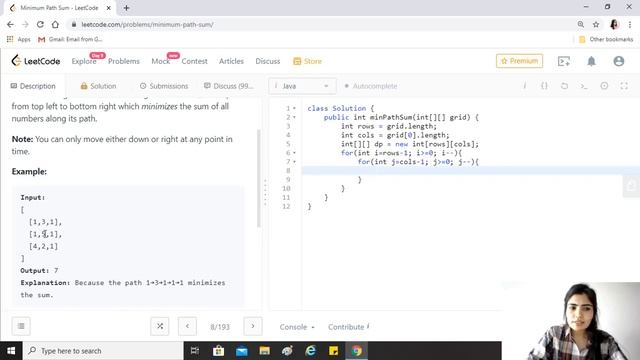This screenshot has width=640, height=360.
Task: Expand the Console panel
Action: pos(297,327)
